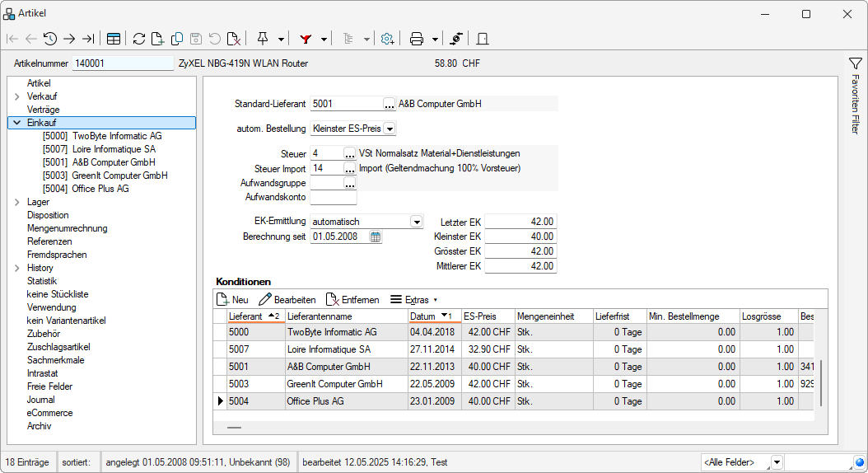Image resolution: width=868 pixels, height=473 pixels.
Task: Open the table list view icon
Action: click(x=114, y=39)
